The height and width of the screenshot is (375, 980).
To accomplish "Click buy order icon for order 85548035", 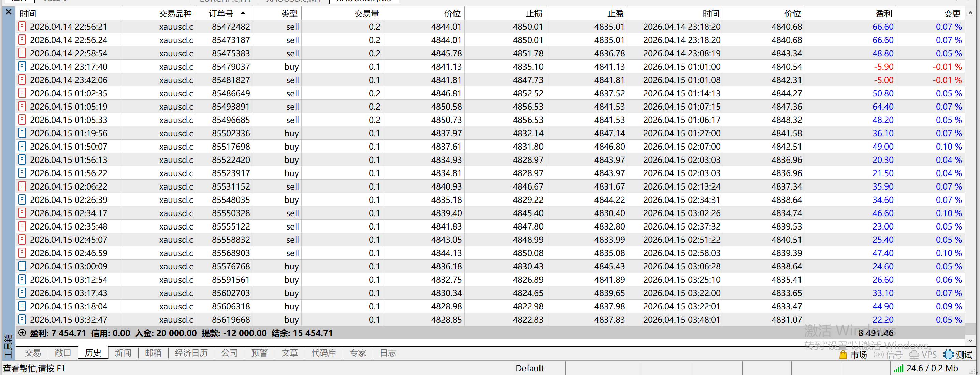I will pos(22,199).
